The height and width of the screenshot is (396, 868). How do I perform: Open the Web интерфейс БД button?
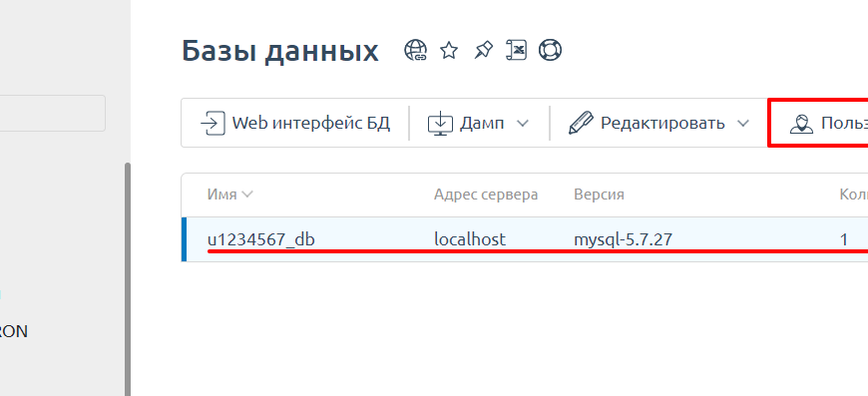coord(295,123)
